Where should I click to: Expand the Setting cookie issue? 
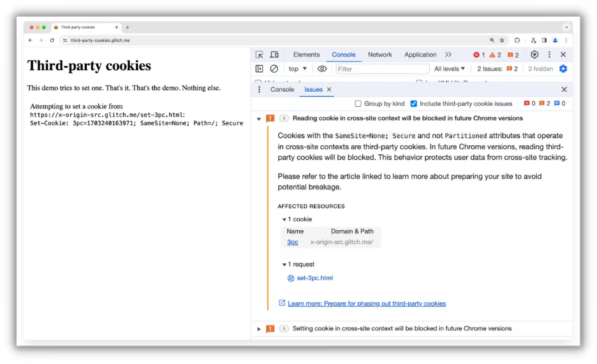259,329
